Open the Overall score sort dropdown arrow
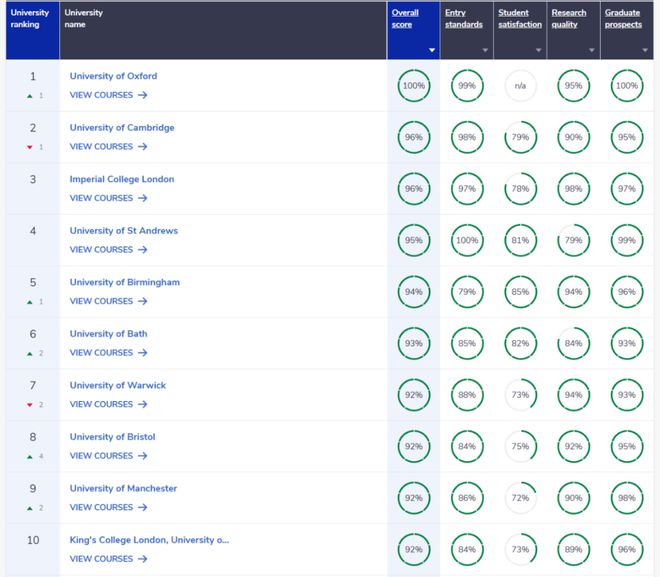660x577 pixels. pos(431,50)
